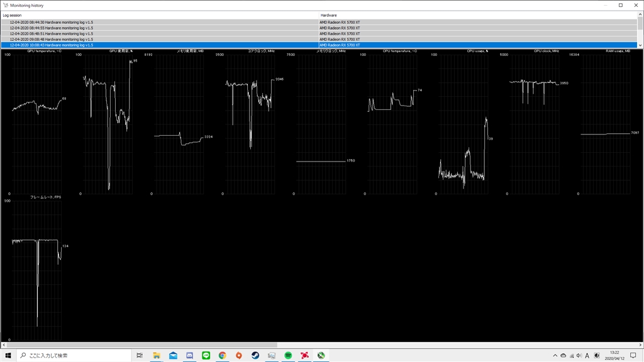Open Discord from the taskbar
Viewport: 644px width, 362px height.
tap(189, 356)
